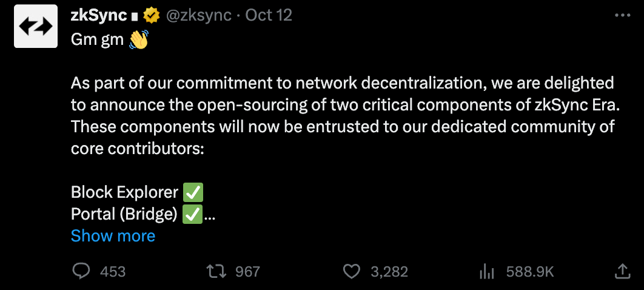Click the 588.9K views count
The width and height of the screenshot is (644, 290).
(x=530, y=272)
